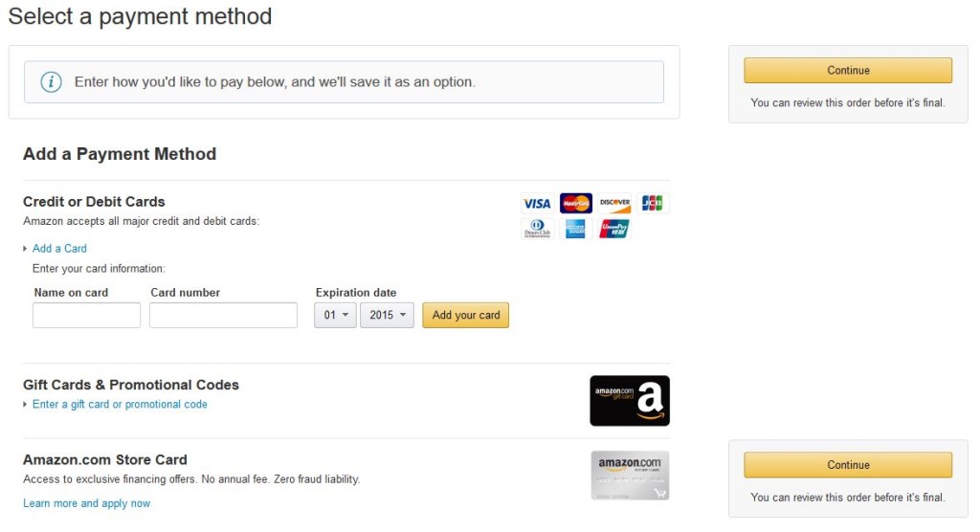Click the UnionPay card logo

[x=614, y=229]
